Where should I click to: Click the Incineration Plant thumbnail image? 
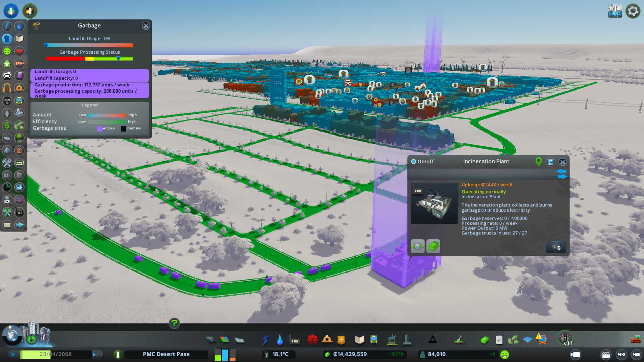pyautogui.click(x=434, y=203)
